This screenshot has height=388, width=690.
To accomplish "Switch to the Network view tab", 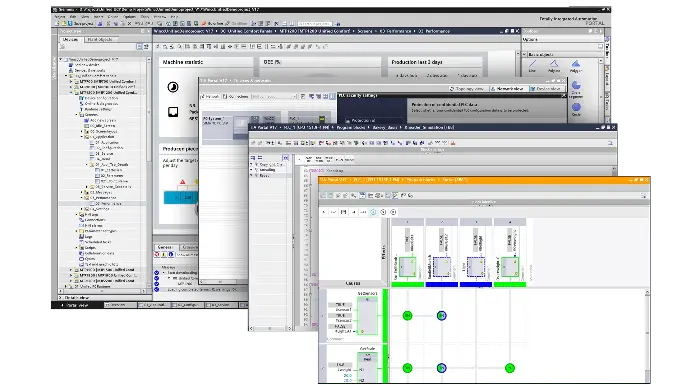I will tap(510, 89).
